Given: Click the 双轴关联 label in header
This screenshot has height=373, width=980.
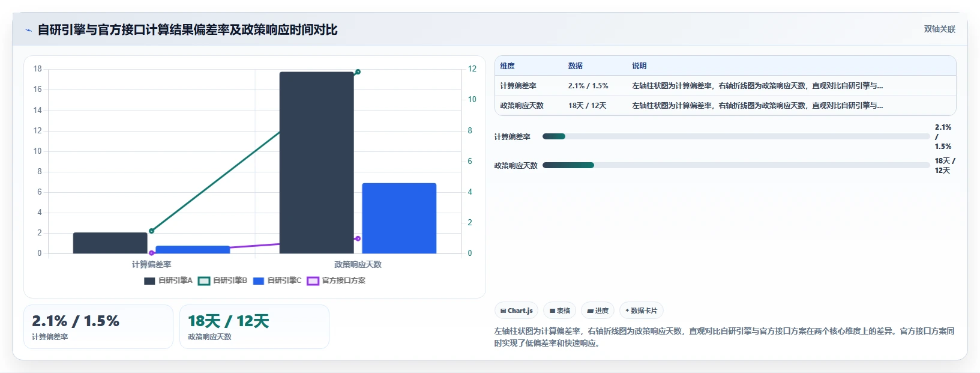Looking at the screenshot, I should (939, 29).
